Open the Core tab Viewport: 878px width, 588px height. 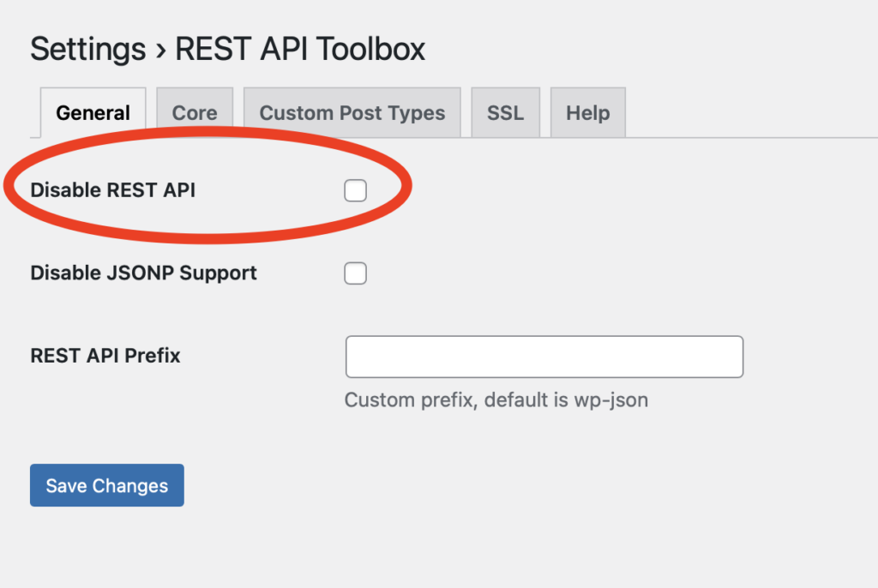pyautogui.click(x=195, y=112)
